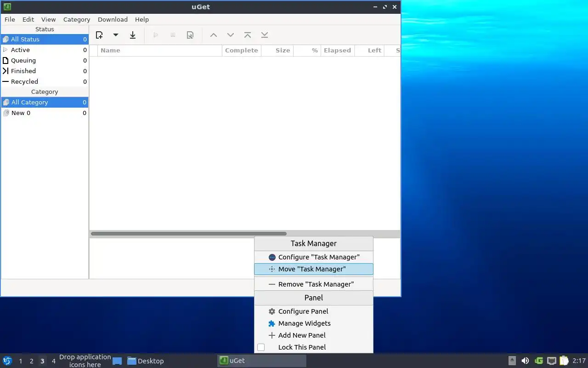
Task: Click the Complete column header
Action: (242, 50)
